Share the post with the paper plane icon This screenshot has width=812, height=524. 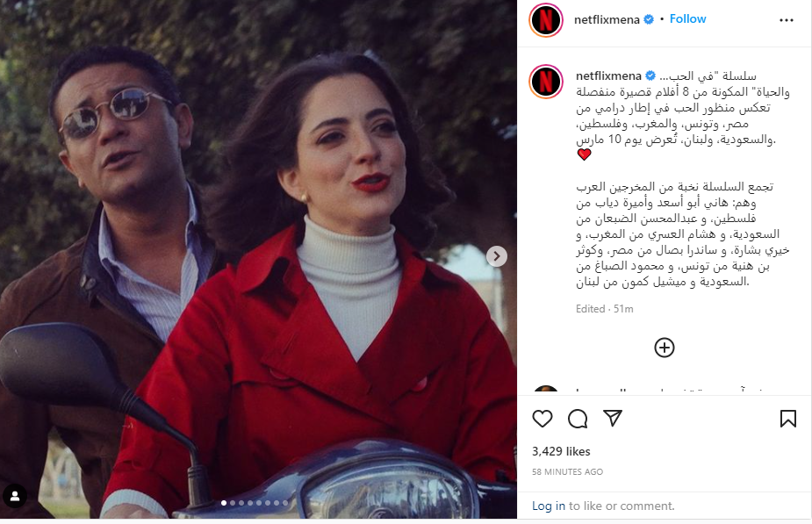coord(613,418)
